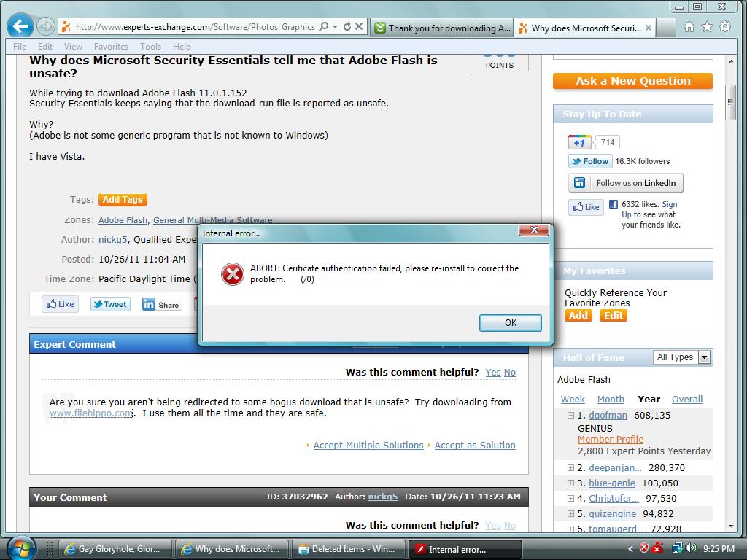
Task: Click the Facebook Like button in Stay Up To Date
Action: (x=586, y=206)
